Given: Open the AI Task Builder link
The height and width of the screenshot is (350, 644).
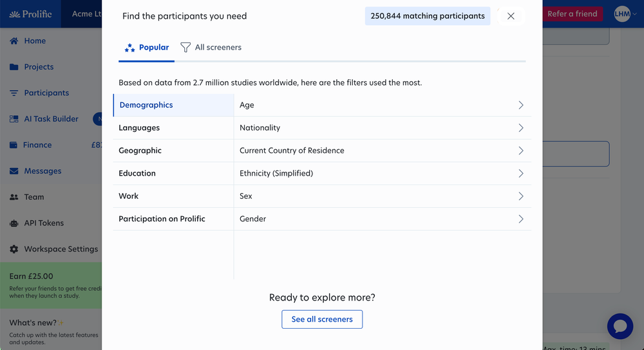Looking at the screenshot, I should 51,119.
